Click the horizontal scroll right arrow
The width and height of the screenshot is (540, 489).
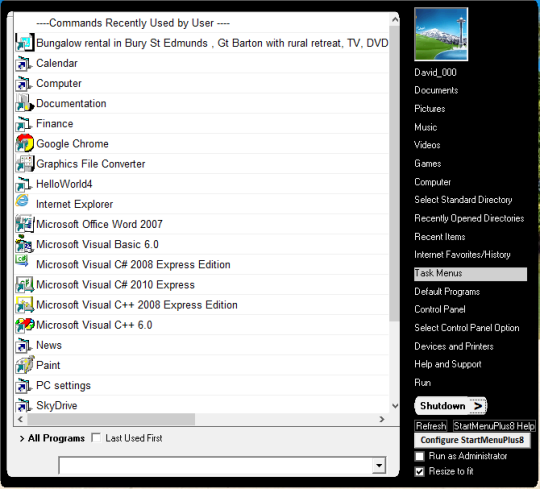[382, 419]
